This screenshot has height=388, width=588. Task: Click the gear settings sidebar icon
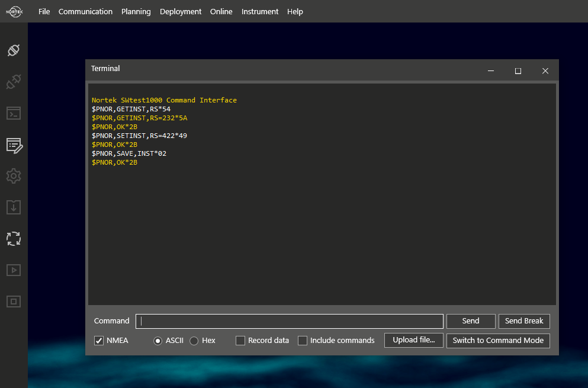click(x=14, y=176)
